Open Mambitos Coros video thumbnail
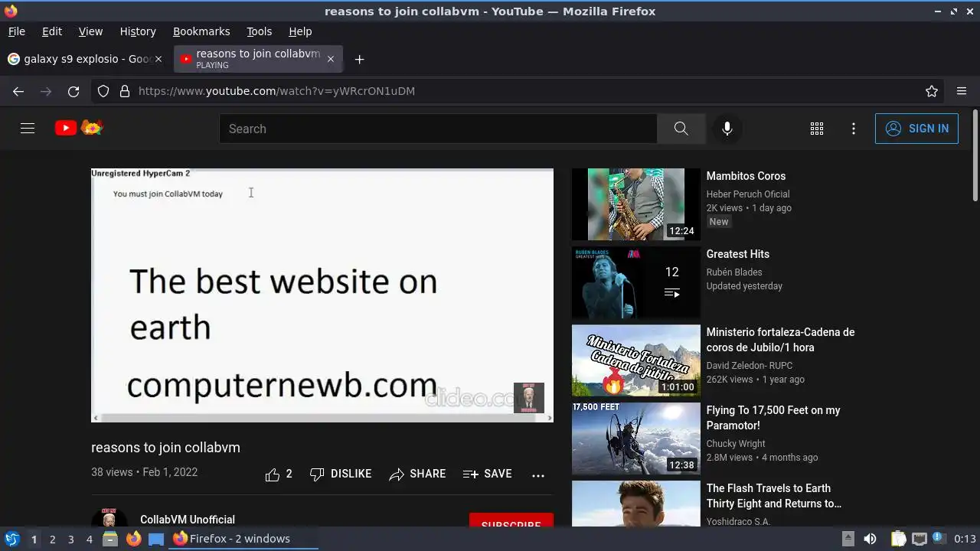The image size is (980, 551). click(636, 204)
